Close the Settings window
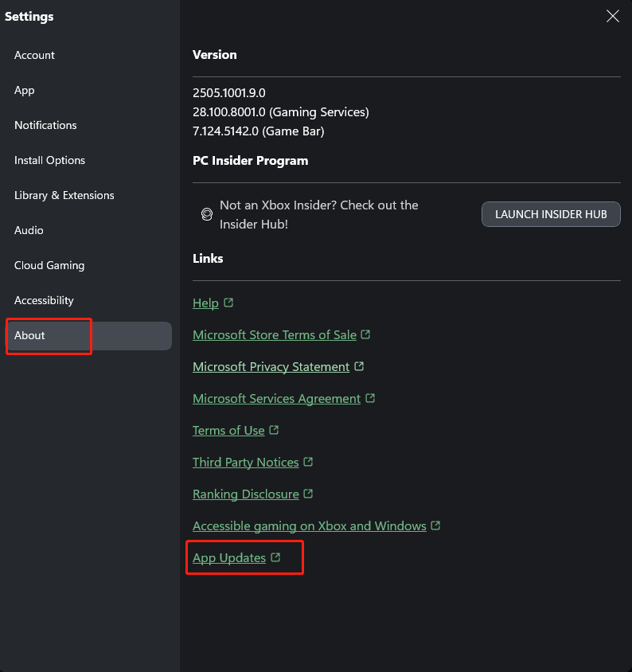Screen dimensions: 632x672 (612, 16)
